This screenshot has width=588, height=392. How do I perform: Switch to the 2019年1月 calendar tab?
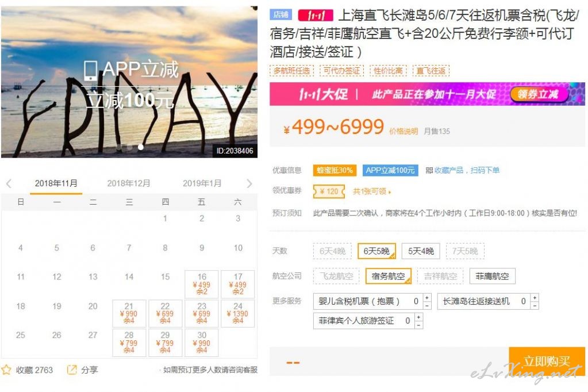202,183
